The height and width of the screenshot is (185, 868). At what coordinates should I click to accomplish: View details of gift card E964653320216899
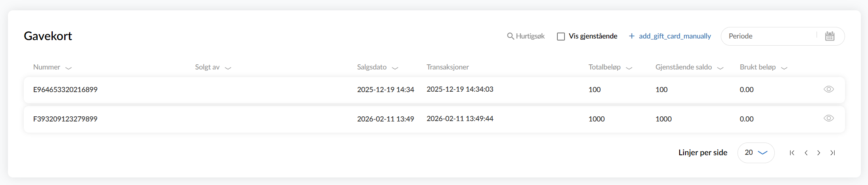point(829,89)
